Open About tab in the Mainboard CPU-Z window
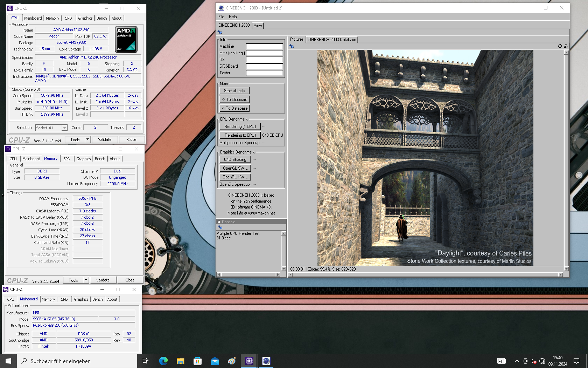588x368 pixels. tap(112, 299)
